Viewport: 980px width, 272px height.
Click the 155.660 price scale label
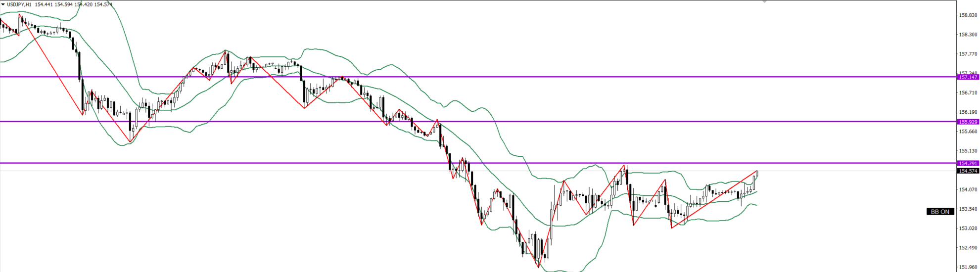[x=968, y=132]
